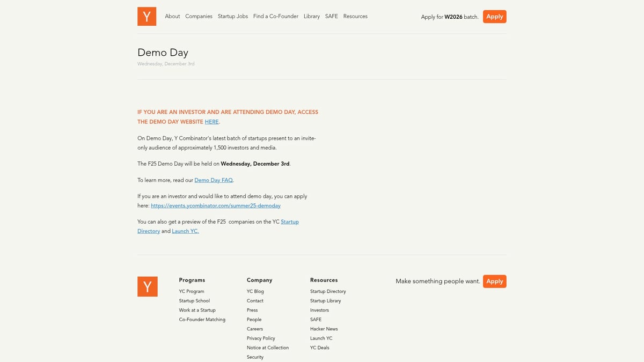
Task: Click the Y Combinator logo in footer
Action: (148, 286)
